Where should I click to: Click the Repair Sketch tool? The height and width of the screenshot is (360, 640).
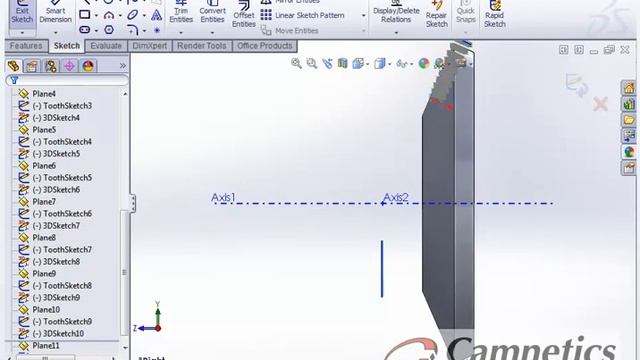click(x=436, y=15)
